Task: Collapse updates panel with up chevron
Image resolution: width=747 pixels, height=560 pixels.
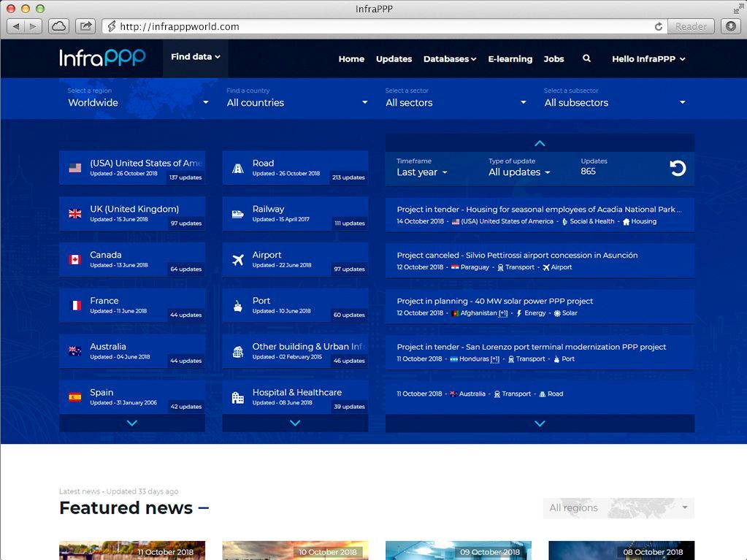Action: pos(540,143)
